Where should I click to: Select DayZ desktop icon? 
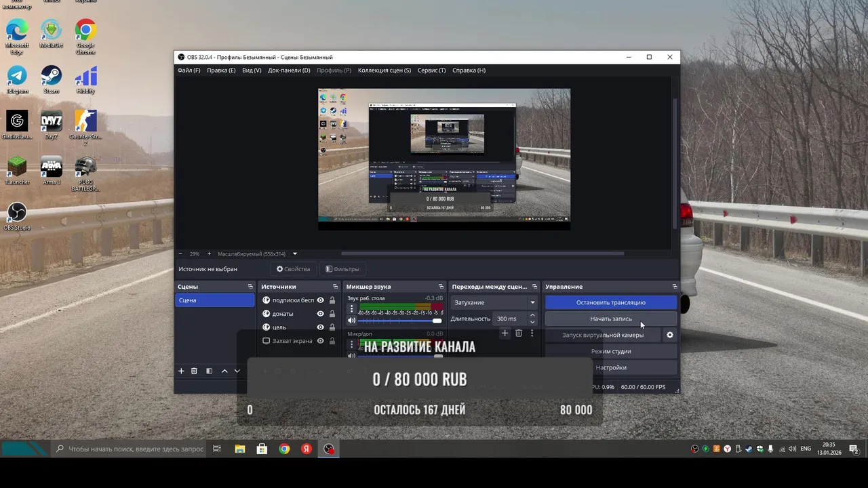click(52, 125)
